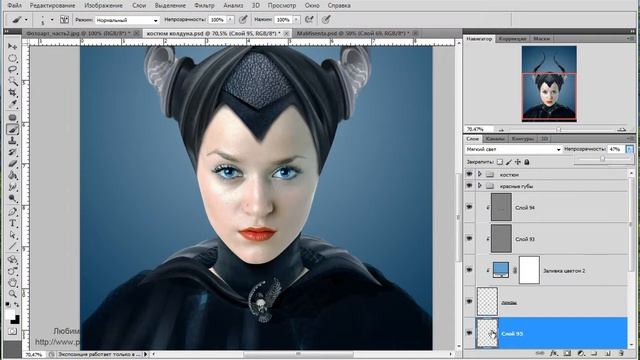
Task: Expand the красные губы group
Action: pos(480,186)
